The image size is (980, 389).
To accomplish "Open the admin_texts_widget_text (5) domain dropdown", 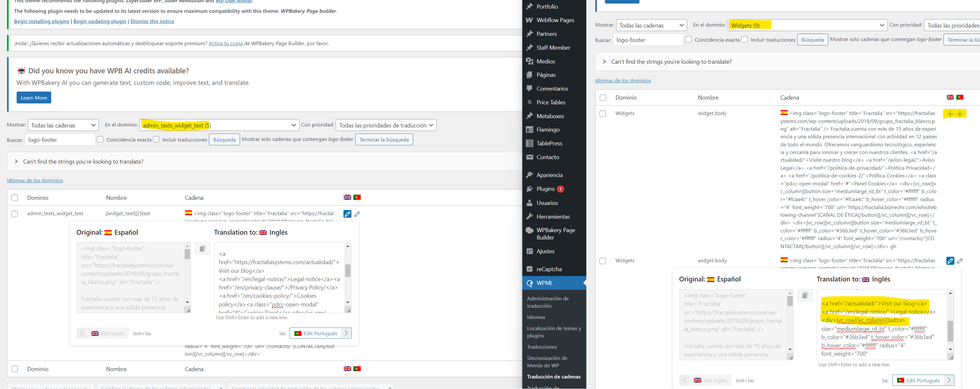I will pyautogui.click(x=219, y=125).
